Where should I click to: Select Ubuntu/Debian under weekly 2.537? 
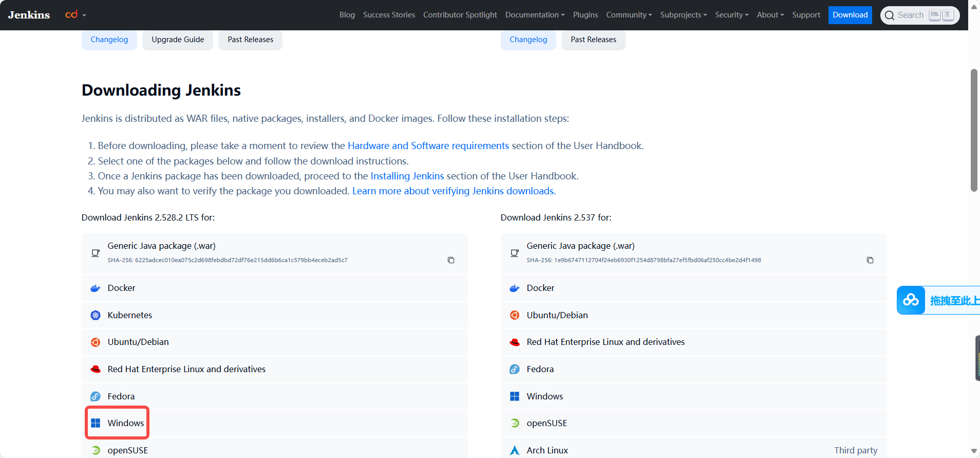coord(694,315)
